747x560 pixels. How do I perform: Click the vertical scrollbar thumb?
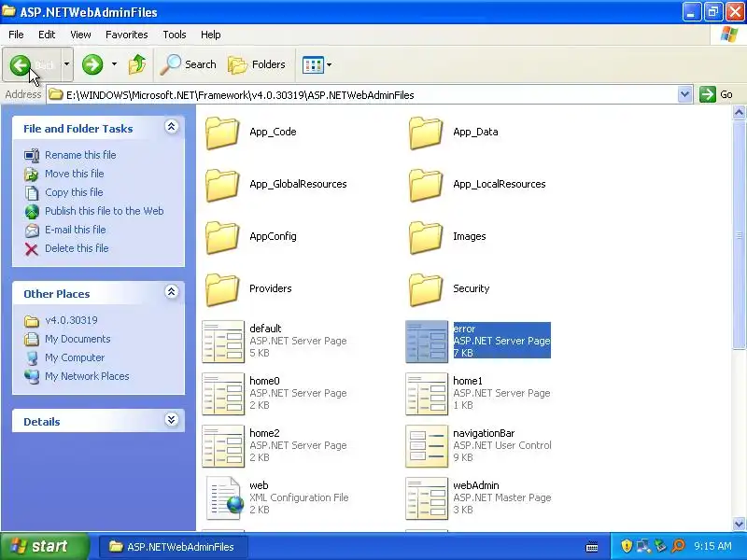coord(739,235)
